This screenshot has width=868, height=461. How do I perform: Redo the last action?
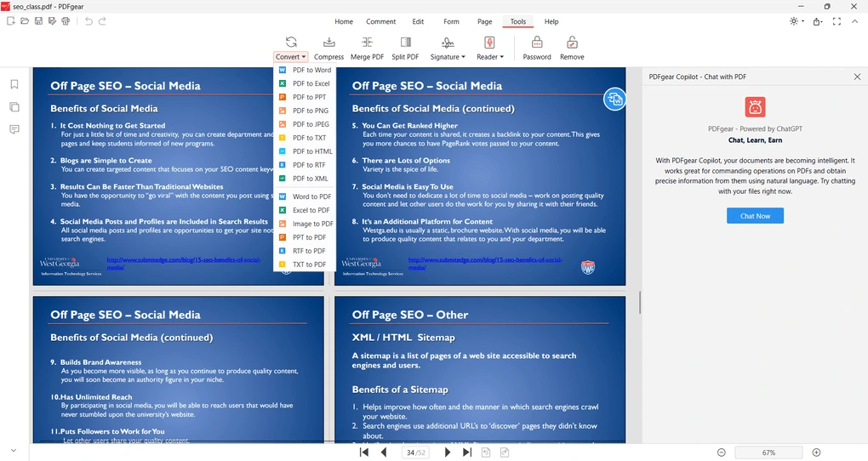point(102,21)
